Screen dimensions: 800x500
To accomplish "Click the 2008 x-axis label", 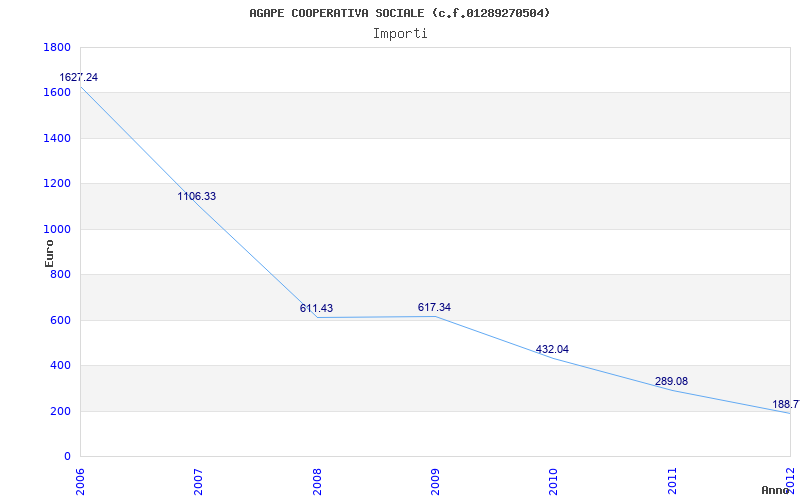I will pyautogui.click(x=317, y=481).
